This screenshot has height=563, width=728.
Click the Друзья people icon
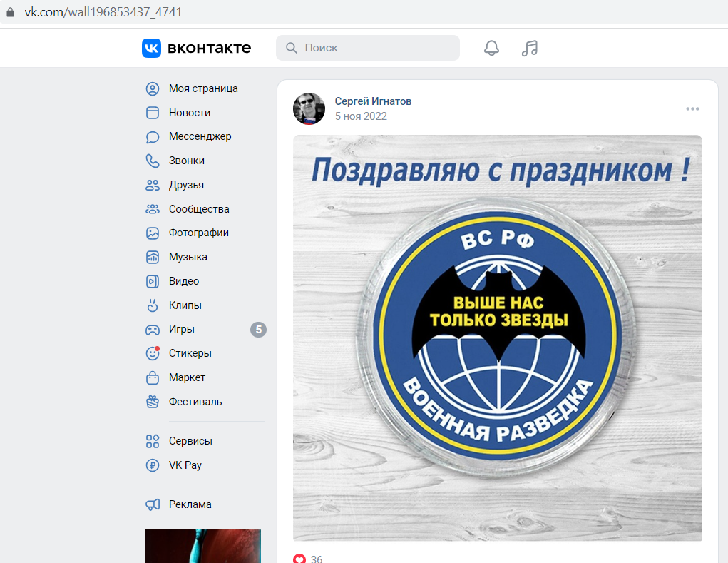pyautogui.click(x=153, y=185)
